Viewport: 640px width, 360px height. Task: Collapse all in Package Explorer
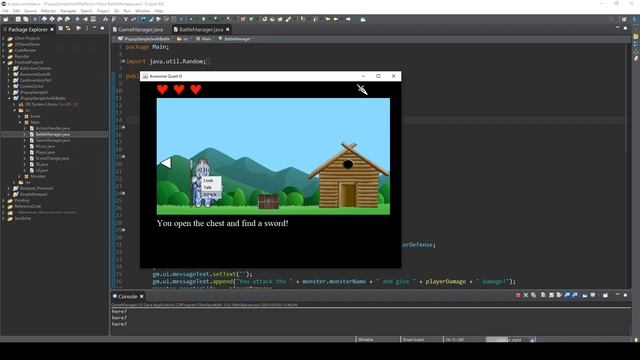(x=60, y=28)
